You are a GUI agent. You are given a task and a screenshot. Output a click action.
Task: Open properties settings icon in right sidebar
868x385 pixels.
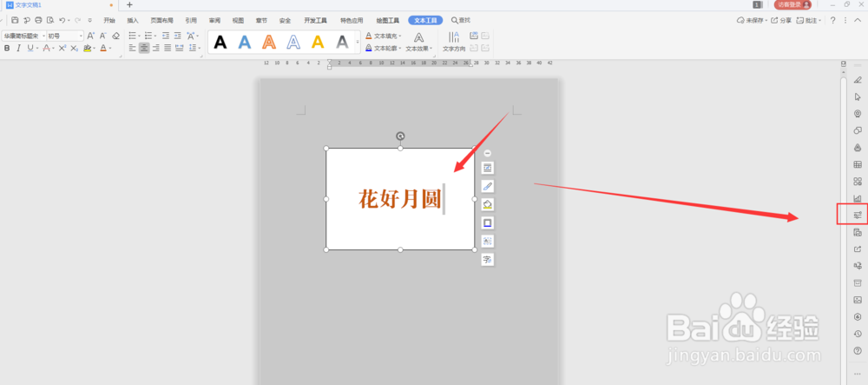(858, 215)
